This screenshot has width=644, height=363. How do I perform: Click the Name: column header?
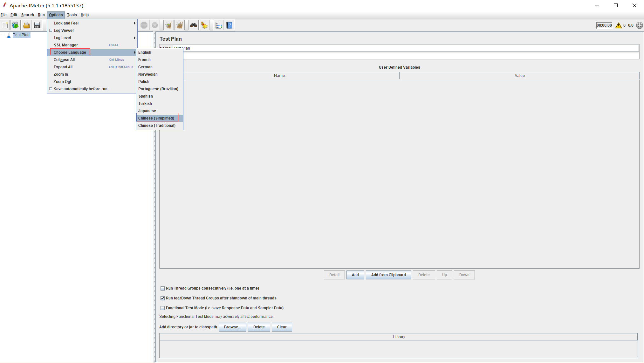[280, 76]
